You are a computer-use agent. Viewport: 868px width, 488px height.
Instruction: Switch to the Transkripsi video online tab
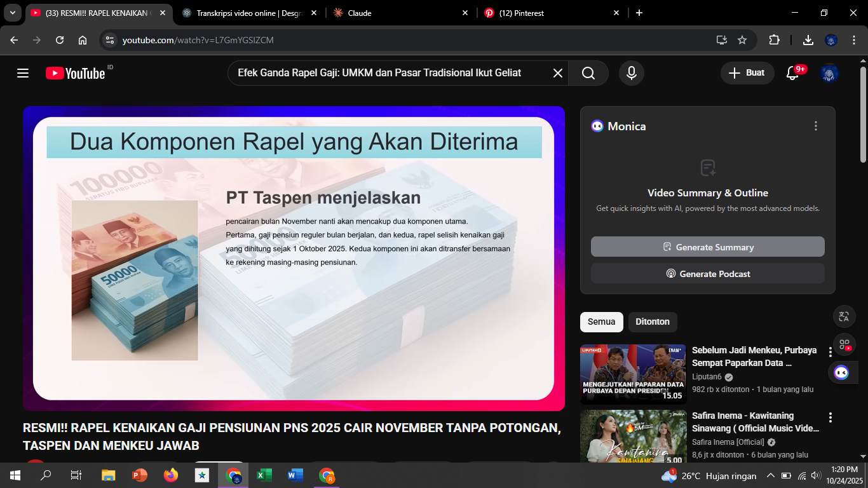tap(248, 13)
